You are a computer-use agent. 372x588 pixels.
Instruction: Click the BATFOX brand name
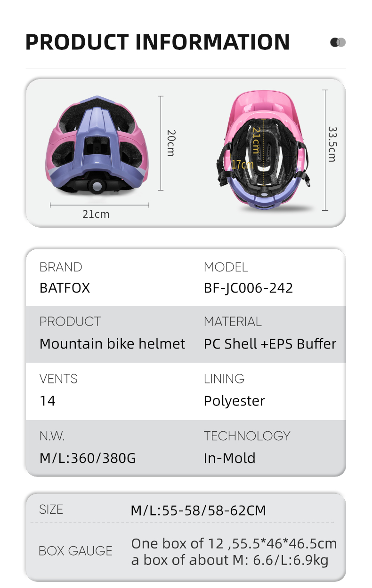coord(65,288)
